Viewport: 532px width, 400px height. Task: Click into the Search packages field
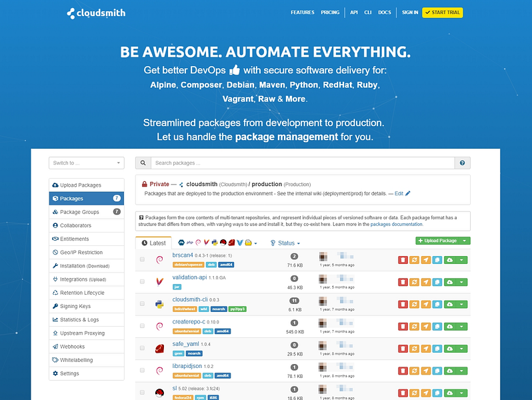click(x=303, y=163)
